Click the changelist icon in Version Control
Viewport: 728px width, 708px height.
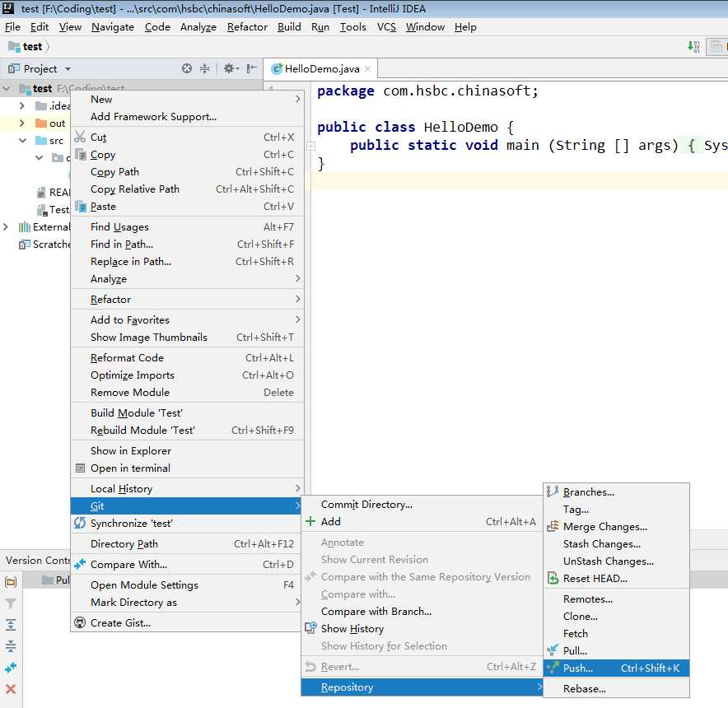click(11, 582)
